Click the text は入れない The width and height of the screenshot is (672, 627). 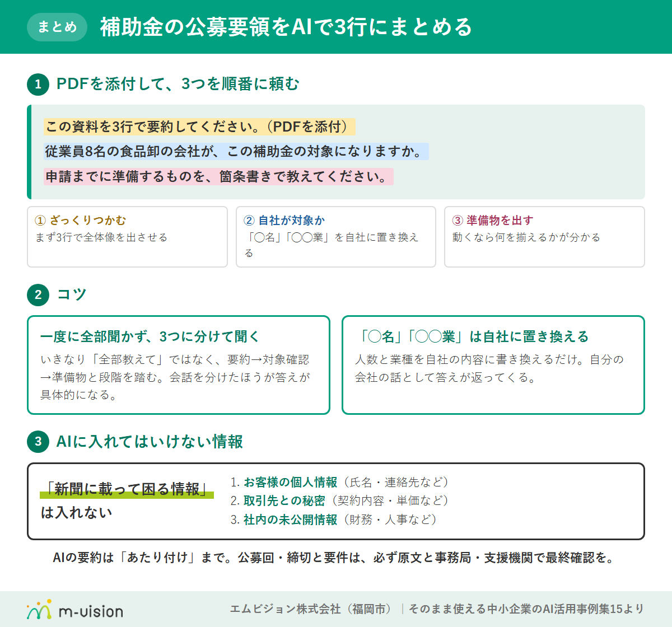click(76, 512)
